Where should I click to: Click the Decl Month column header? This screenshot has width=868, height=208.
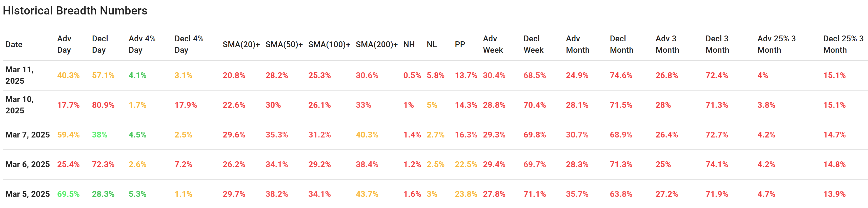(621, 44)
